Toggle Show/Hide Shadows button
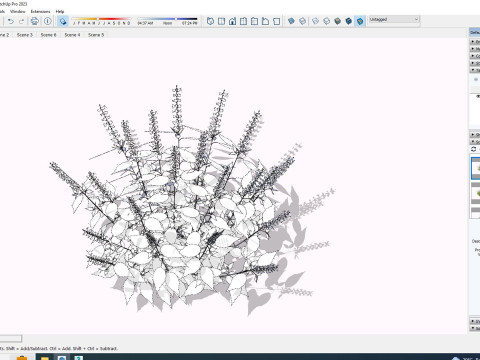This screenshot has width=480, height=360. point(63,21)
